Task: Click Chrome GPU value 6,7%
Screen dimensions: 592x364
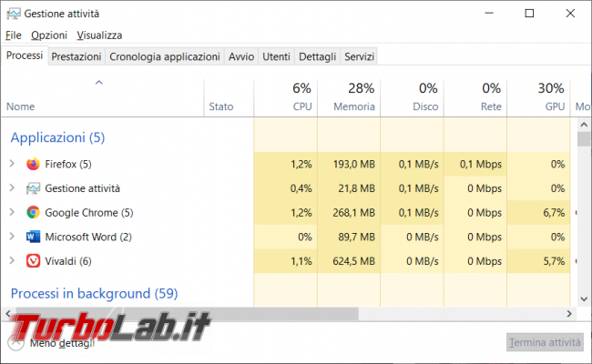Action: 554,213
